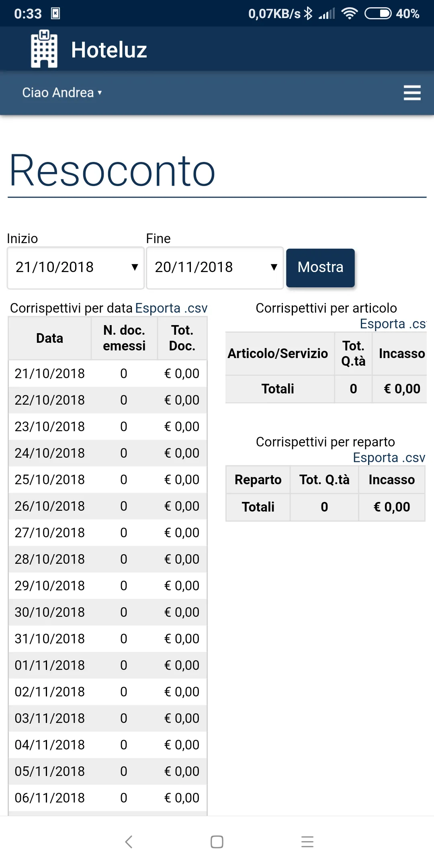The height and width of the screenshot is (868, 434).
Task: Tap the Android back navigation icon
Action: (129, 842)
